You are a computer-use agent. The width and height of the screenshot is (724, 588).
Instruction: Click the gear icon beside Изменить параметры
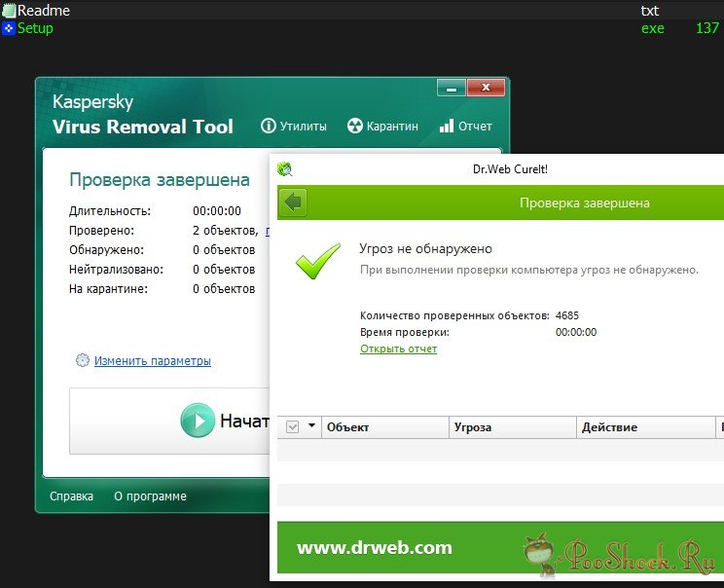[x=82, y=360]
